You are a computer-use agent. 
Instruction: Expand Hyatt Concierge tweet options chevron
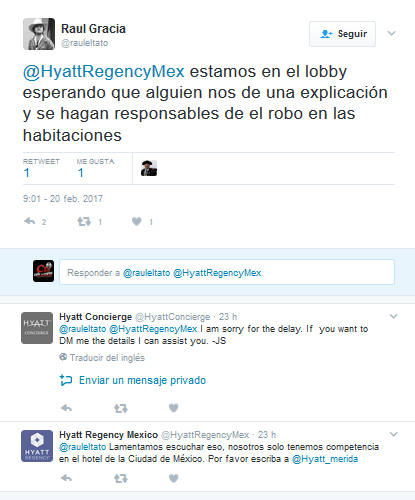point(394,316)
